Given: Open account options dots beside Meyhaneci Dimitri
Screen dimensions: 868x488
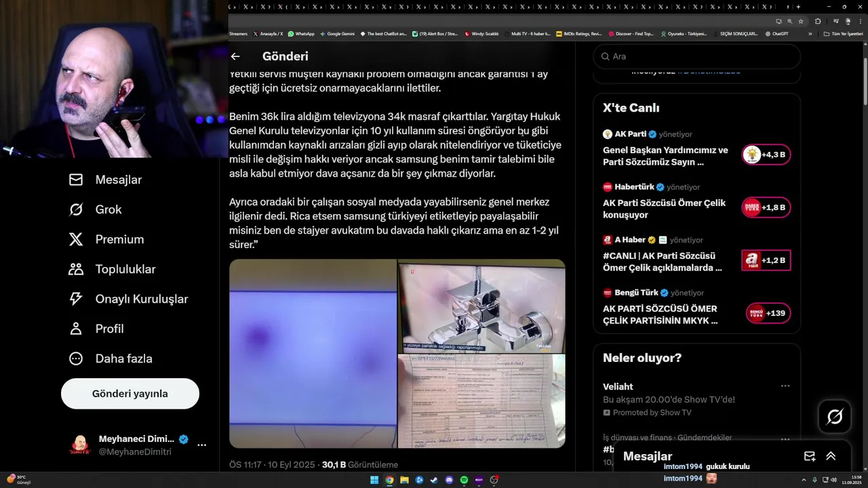Looking at the screenshot, I should point(201,445).
